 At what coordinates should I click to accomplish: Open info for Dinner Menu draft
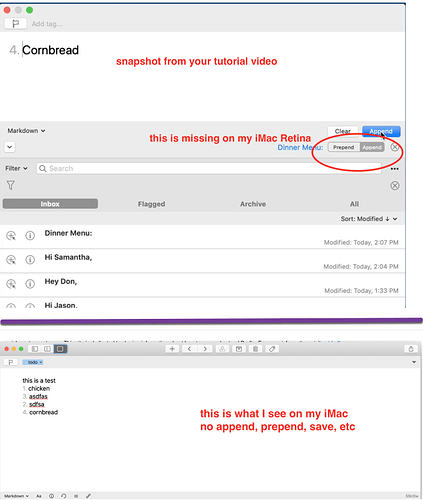(x=30, y=236)
